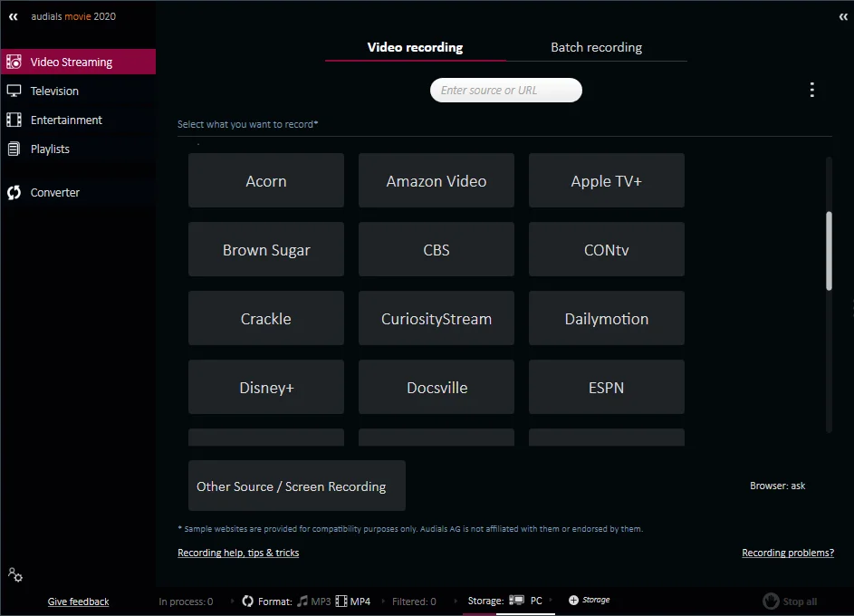Image resolution: width=854 pixels, height=616 pixels.
Task: Open Television section
Action: (78, 91)
